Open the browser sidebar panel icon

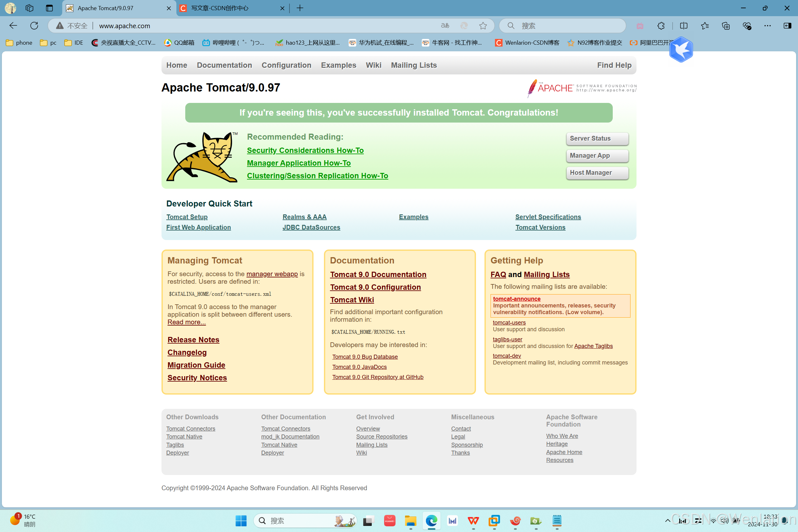[x=787, y=26]
